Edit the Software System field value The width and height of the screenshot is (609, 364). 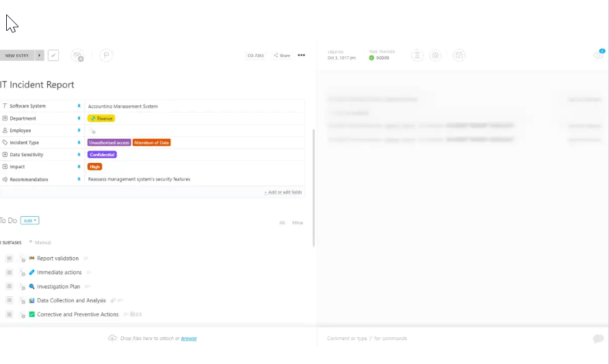pyautogui.click(x=194, y=106)
